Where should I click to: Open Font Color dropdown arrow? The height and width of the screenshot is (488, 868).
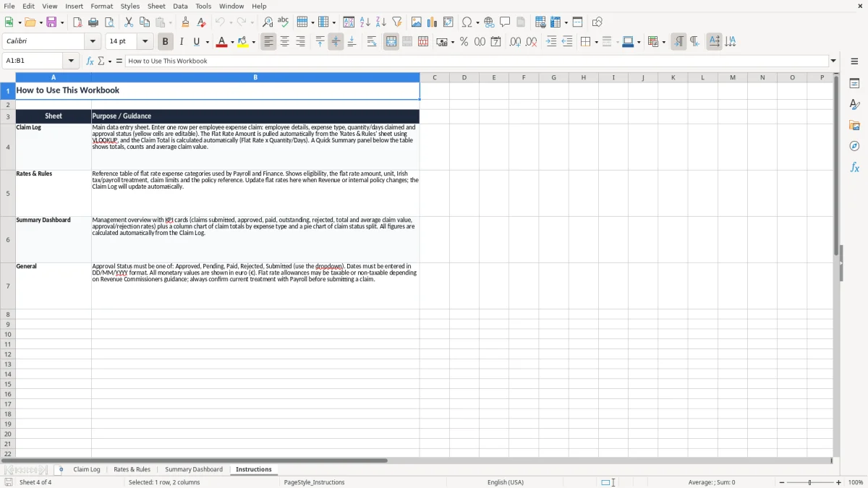click(x=231, y=43)
